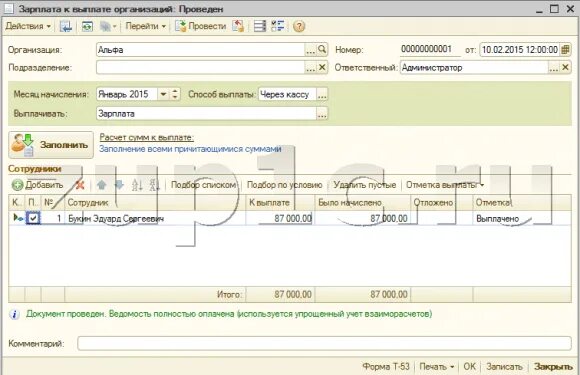Click the row marker icon in Букин row
The image size is (580, 375).
pos(17,218)
